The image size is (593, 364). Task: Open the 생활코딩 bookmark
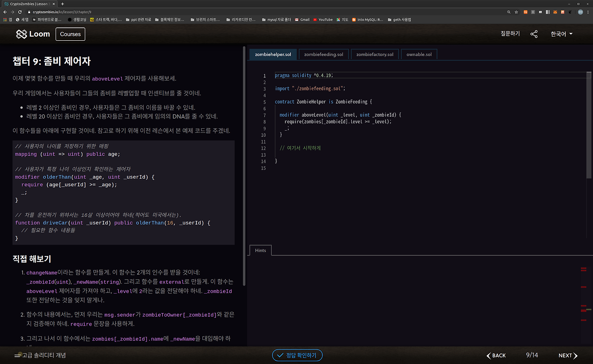click(x=77, y=19)
